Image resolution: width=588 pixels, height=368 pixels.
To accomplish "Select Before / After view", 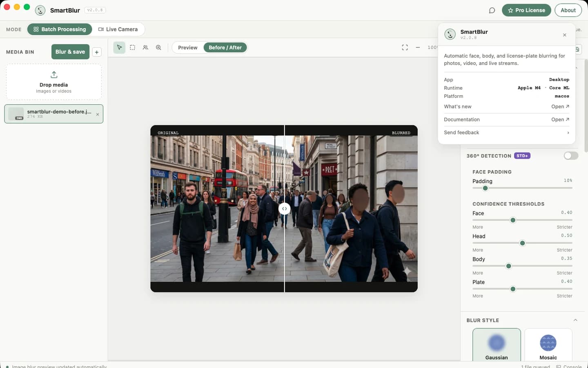I will (x=225, y=47).
